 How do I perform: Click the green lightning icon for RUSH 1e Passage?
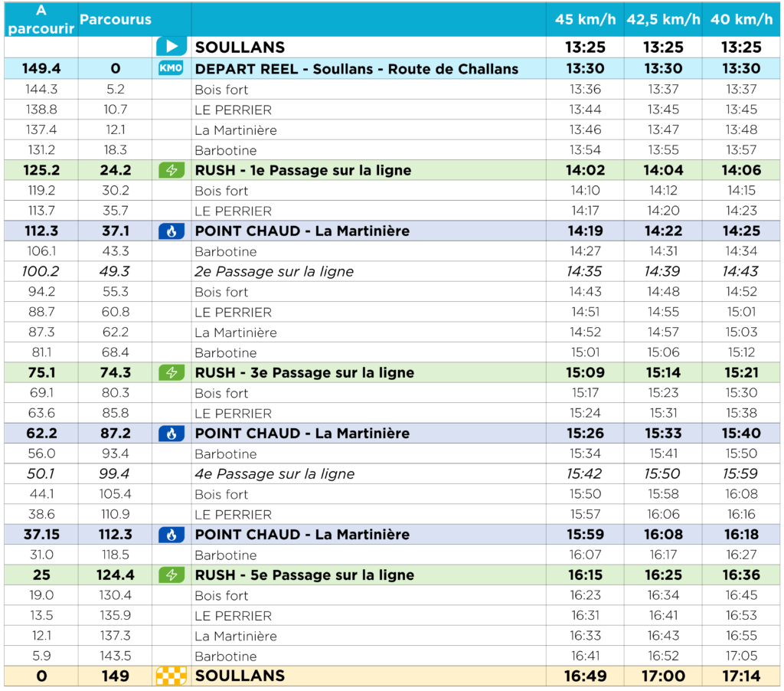171,170
